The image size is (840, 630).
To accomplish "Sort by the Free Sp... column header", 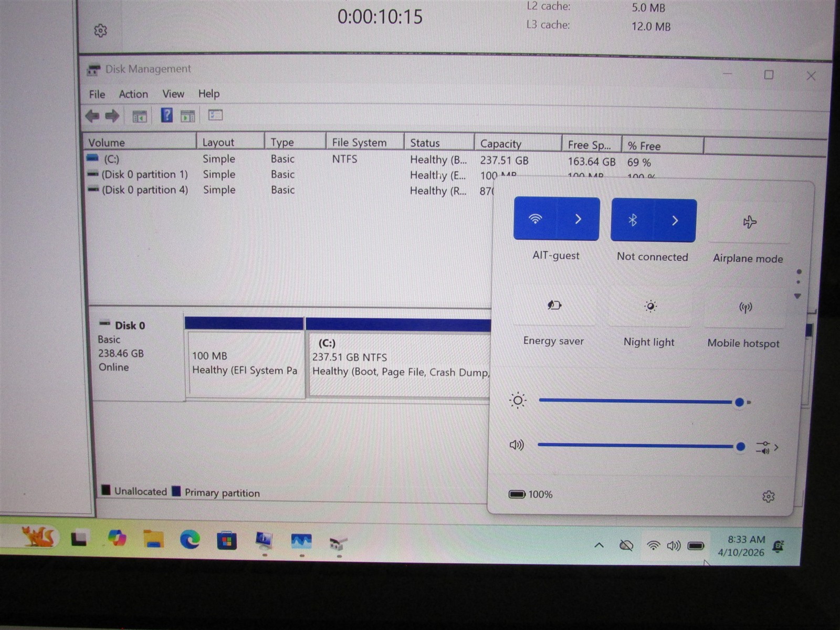I will [x=591, y=144].
